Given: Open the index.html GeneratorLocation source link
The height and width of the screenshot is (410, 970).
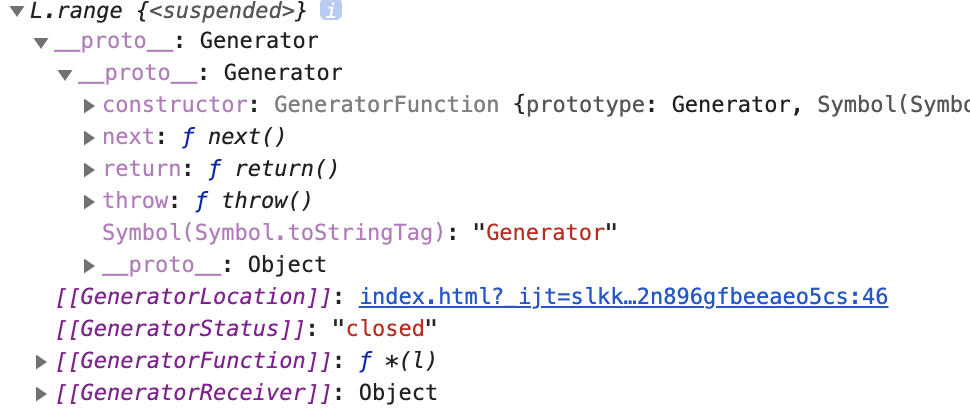Looking at the screenshot, I should 624,297.
